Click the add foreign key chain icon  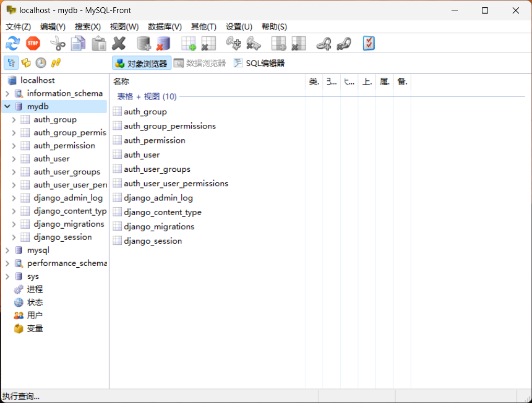323,43
